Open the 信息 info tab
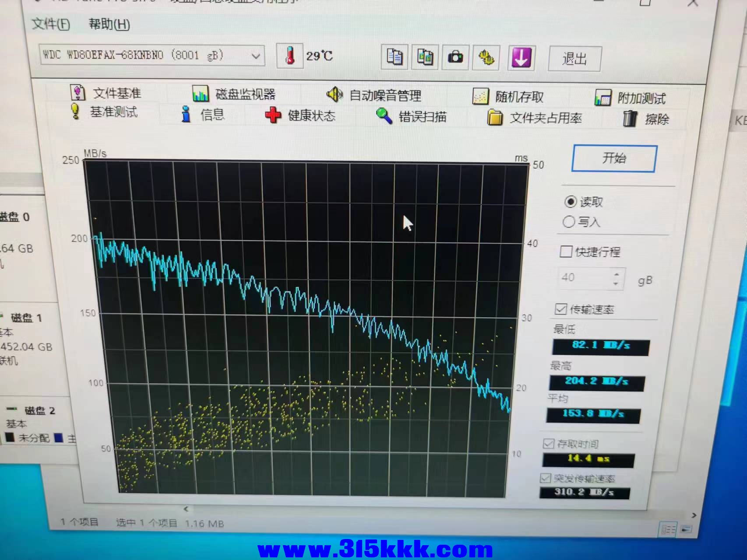This screenshot has width=747, height=560. tap(203, 114)
